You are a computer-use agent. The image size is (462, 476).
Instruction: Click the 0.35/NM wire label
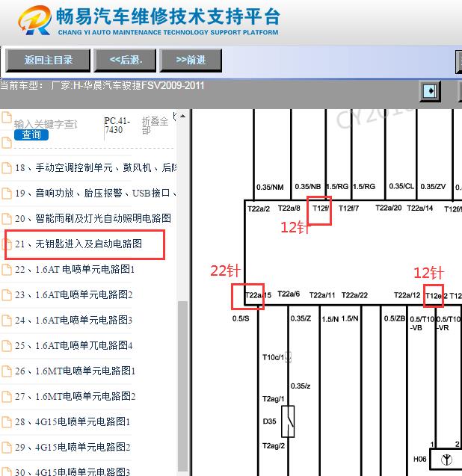(270, 187)
